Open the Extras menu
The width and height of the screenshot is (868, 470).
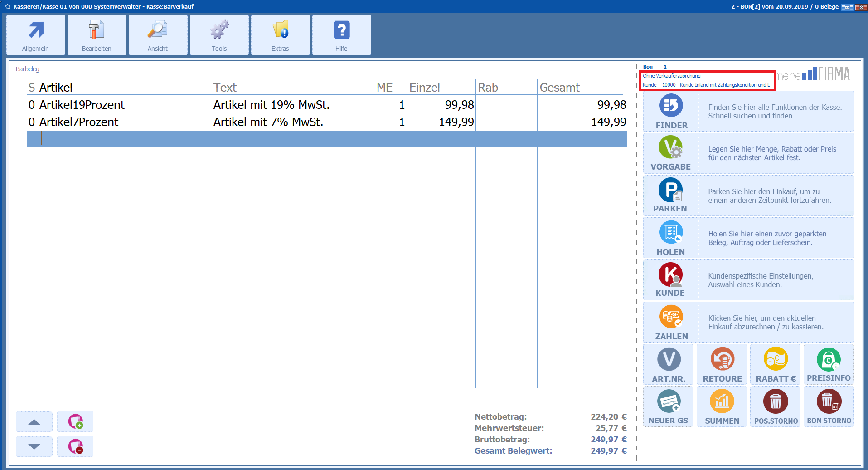(x=280, y=35)
